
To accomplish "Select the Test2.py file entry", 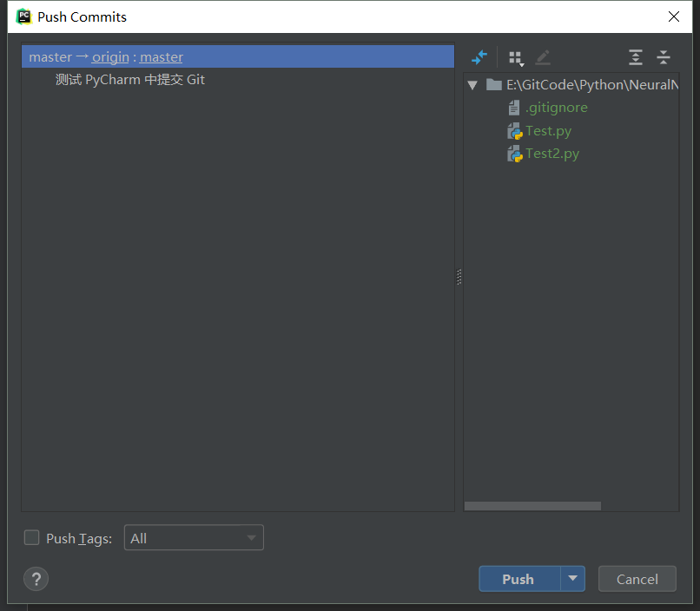I will click(x=551, y=153).
